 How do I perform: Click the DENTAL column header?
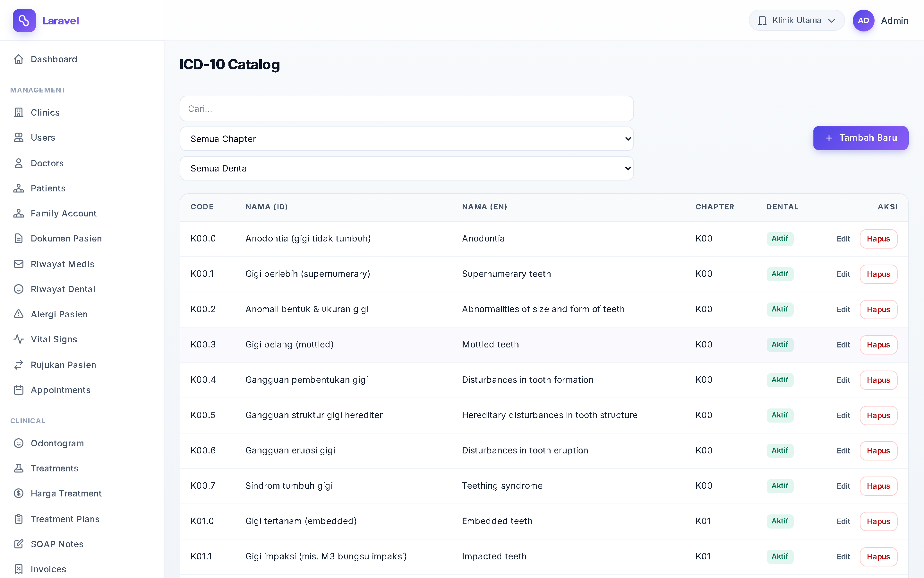pyautogui.click(x=782, y=207)
